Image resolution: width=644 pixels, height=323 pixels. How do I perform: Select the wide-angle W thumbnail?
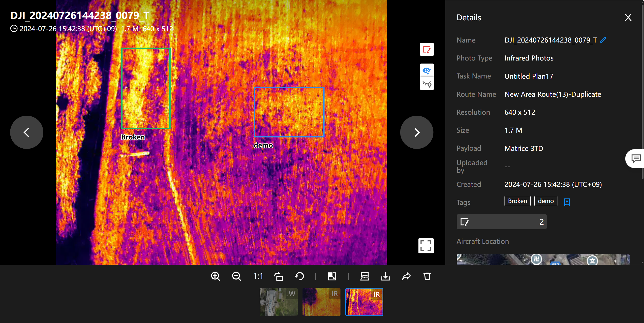[x=278, y=302]
